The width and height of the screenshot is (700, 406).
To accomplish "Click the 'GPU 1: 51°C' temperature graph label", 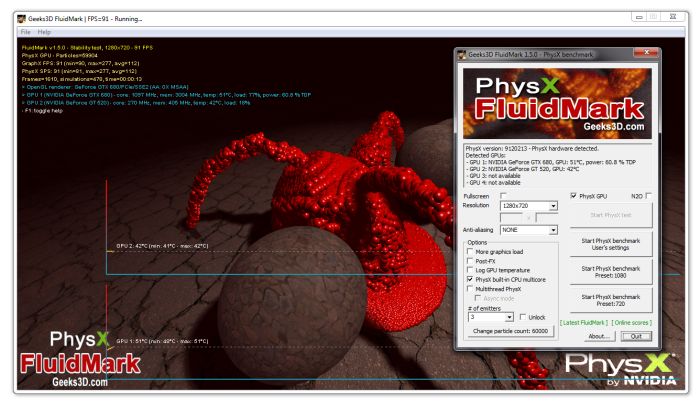I will click(162, 341).
